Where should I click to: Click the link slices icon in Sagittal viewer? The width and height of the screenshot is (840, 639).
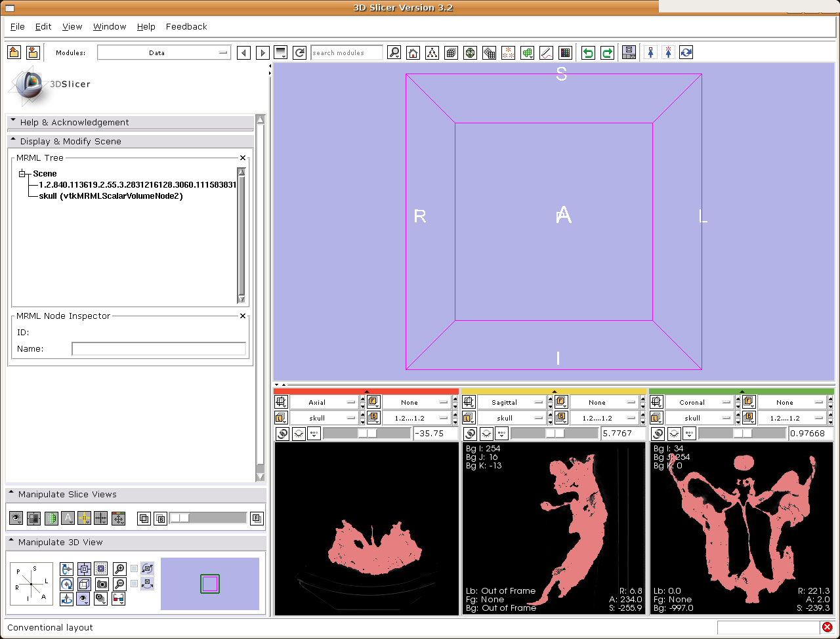(470, 434)
